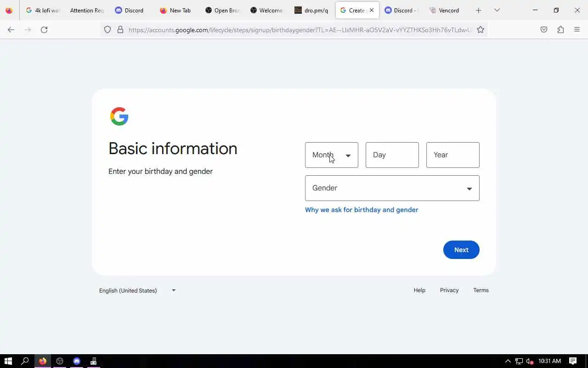The width and height of the screenshot is (588, 368).
Task: Click the Day input field
Action: pyautogui.click(x=392, y=155)
